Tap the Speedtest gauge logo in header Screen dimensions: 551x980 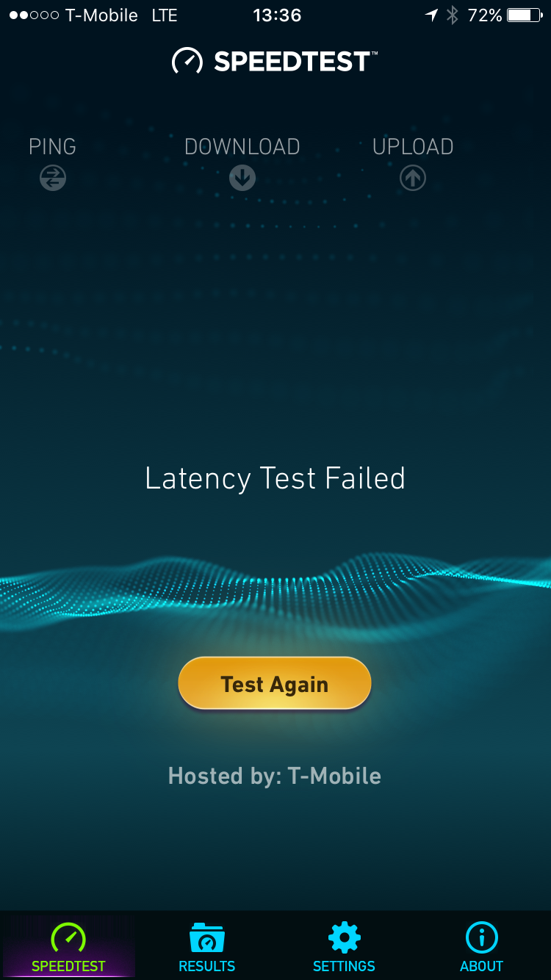187,62
